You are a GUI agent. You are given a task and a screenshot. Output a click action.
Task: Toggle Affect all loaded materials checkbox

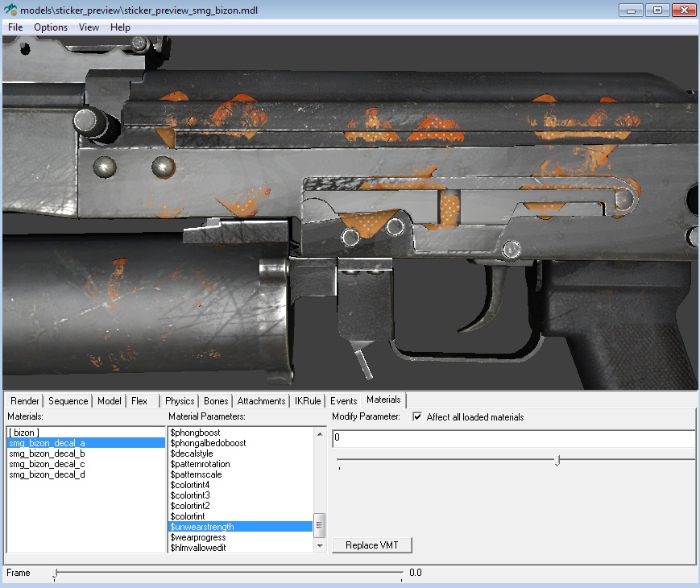coord(417,416)
